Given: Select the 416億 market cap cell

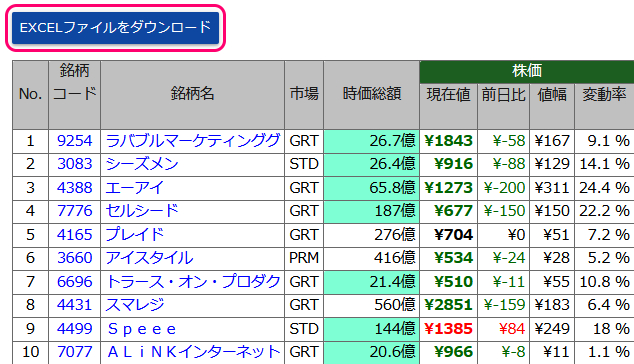Looking at the screenshot, I should tap(372, 258).
